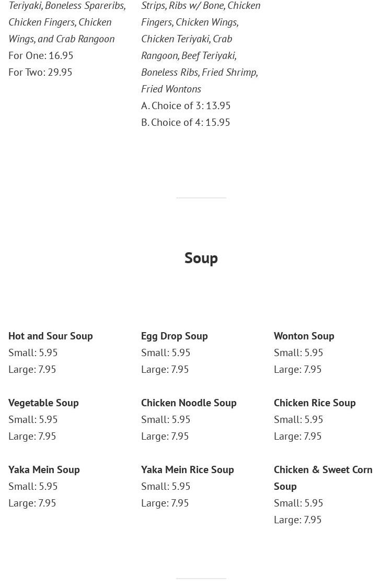Click 'For One: 16.95' price line
The width and height of the screenshot is (392, 588).
pos(41,55)
